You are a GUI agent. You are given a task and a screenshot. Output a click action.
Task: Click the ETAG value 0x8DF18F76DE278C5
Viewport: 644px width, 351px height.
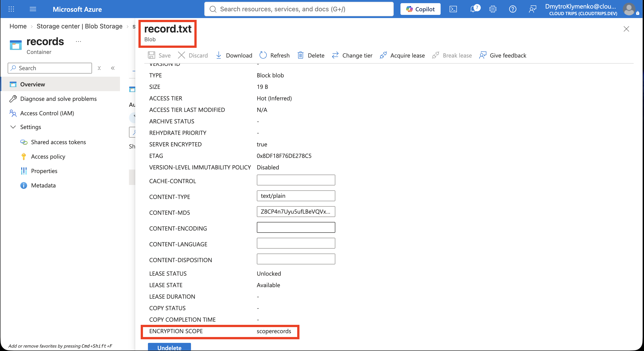(284, 156)
